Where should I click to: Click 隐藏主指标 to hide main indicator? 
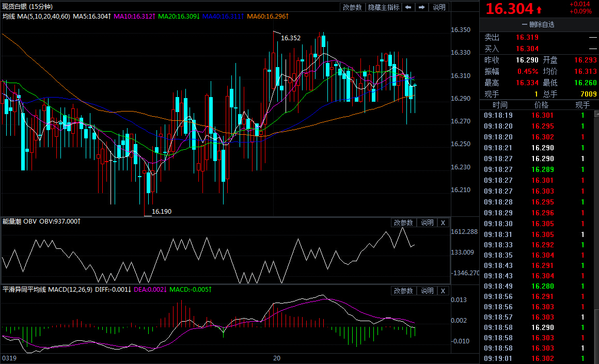[384, 7]
